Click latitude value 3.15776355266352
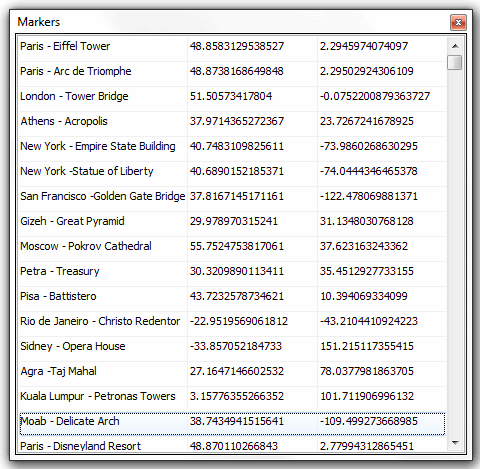The image size is (480, 469). pos(237,396)
